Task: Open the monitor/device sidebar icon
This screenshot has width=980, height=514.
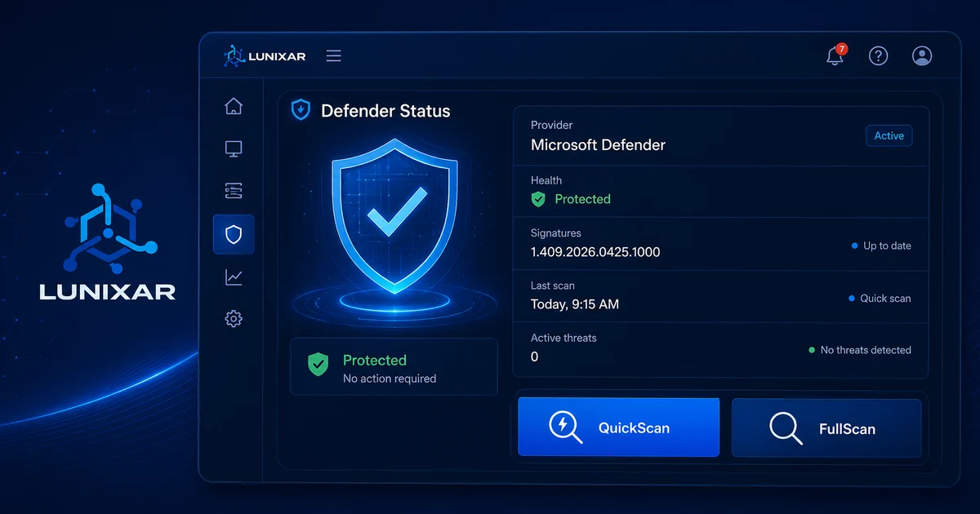Action: pos(234,148)
